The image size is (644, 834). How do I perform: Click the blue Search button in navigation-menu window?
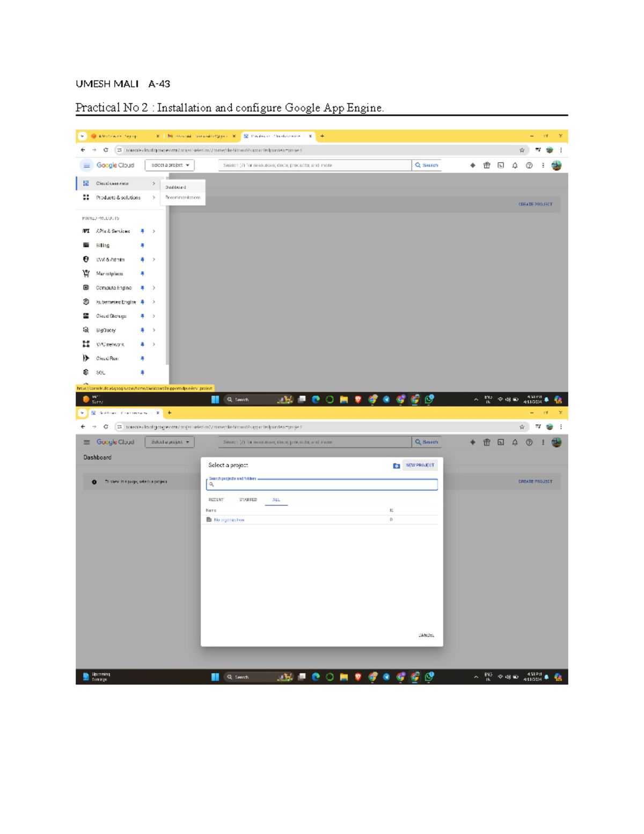(x=427, y=165)
